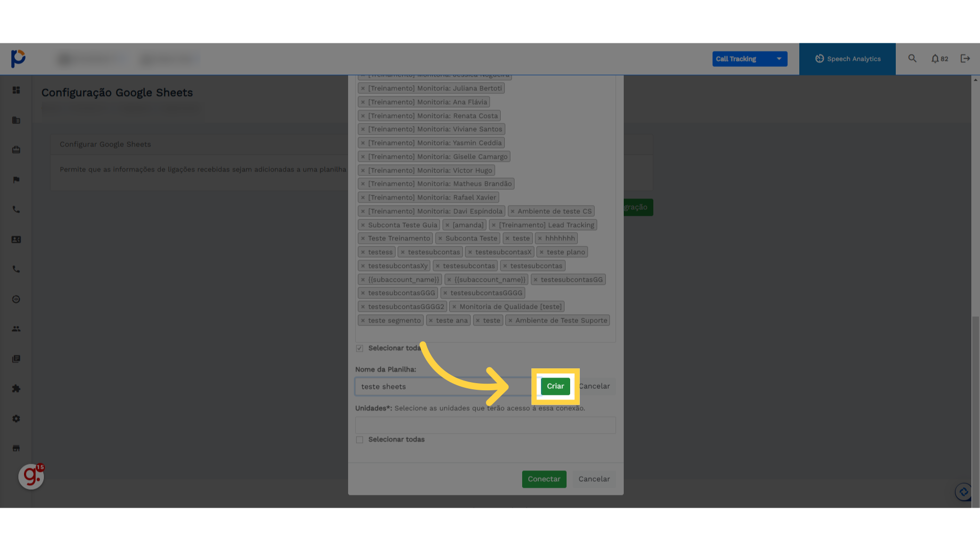Open notifications bell showing 82
Screen dimensions: 980x551
tap(939, 59)
